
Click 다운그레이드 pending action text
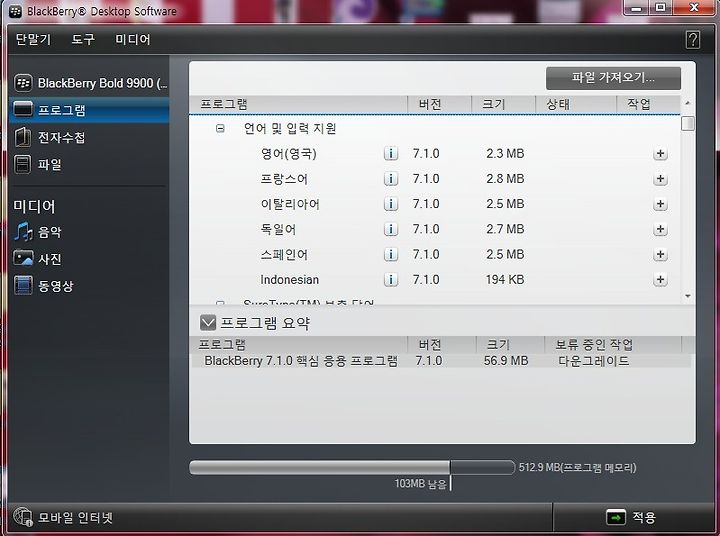click(594, 361)
